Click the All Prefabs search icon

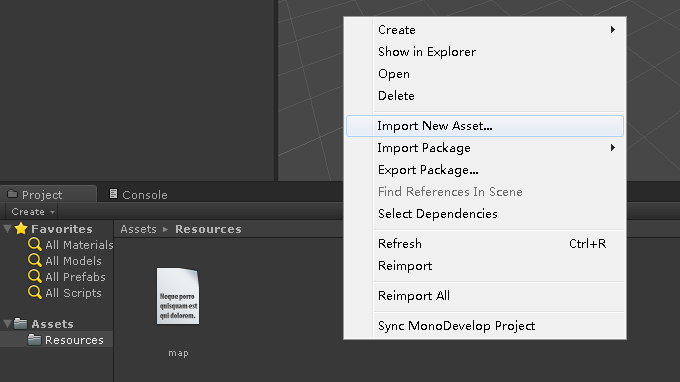[x=35, y=277]
